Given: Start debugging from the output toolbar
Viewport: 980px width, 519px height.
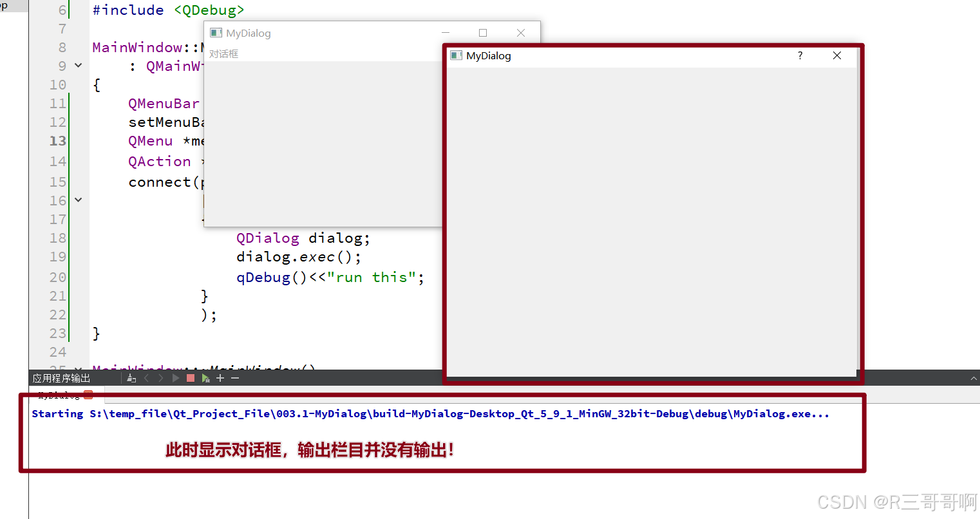Looking at the screenshot, I should pos(206,378).
